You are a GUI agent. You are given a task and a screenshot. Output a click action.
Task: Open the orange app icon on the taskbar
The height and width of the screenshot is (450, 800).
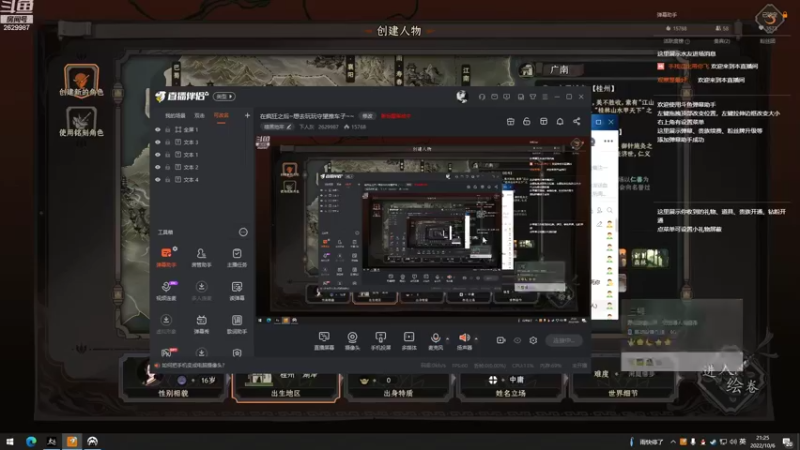click(x=72, y=442)
